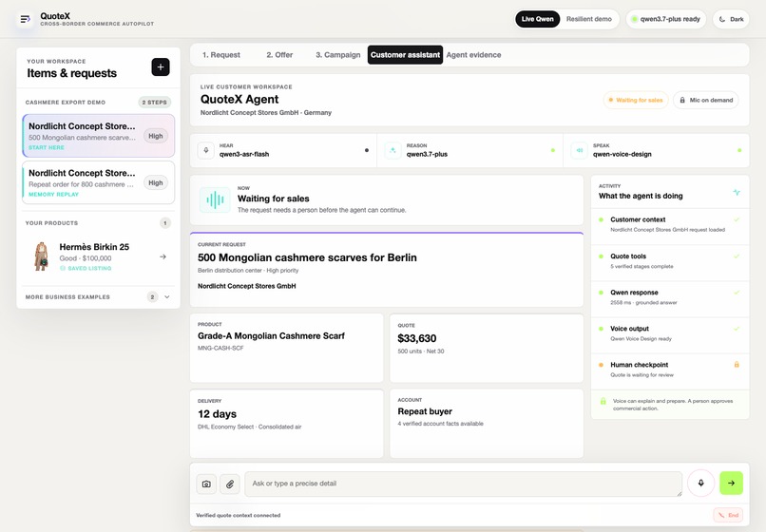Click the lock icon on Human checkpoint row
Screen dimensions: 766x532
(x=737, y=365)
